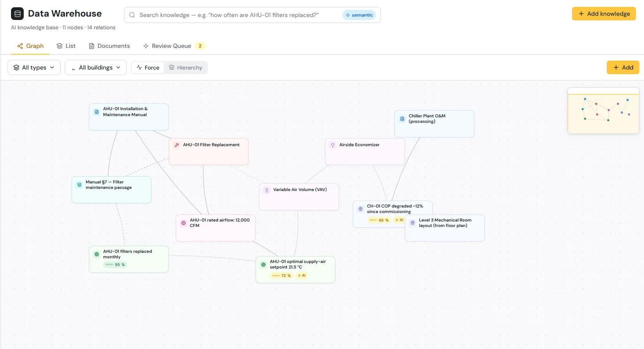Click the graph minimap thumbnail

[x=603, y=111]
